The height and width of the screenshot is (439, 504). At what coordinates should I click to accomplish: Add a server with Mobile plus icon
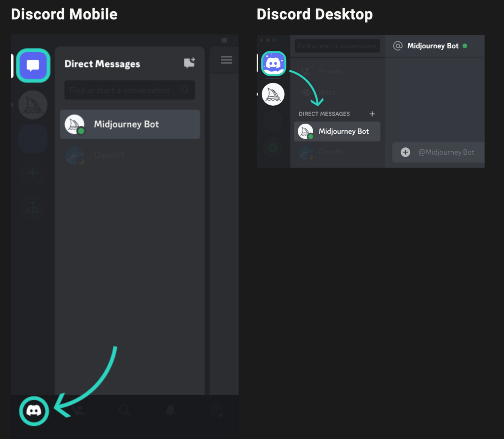pos(33,173)
